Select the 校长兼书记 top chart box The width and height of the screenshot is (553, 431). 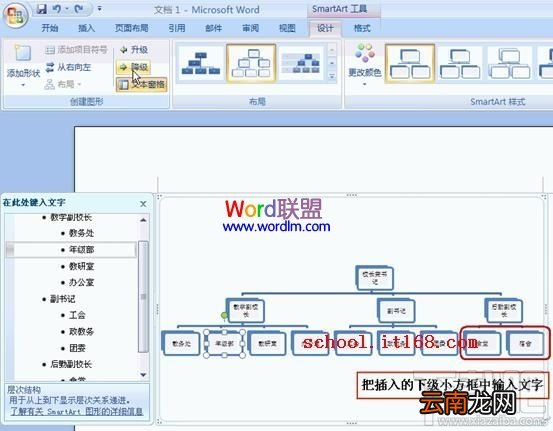click(x=375, y=278)
